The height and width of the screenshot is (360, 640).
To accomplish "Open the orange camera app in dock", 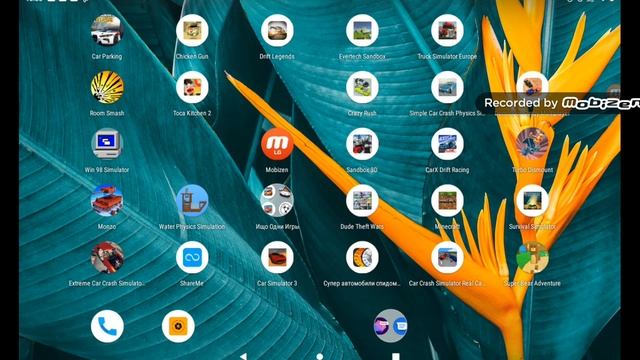I will pos(178,326).
